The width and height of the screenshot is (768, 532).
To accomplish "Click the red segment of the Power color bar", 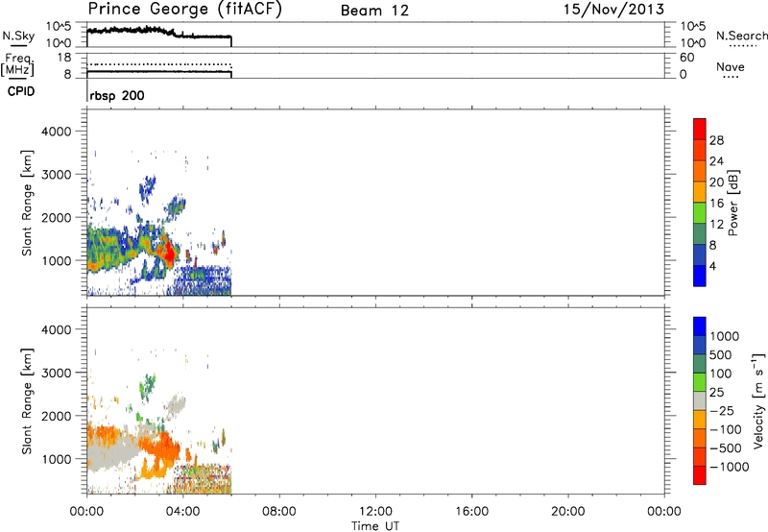I will coord(700,129).
